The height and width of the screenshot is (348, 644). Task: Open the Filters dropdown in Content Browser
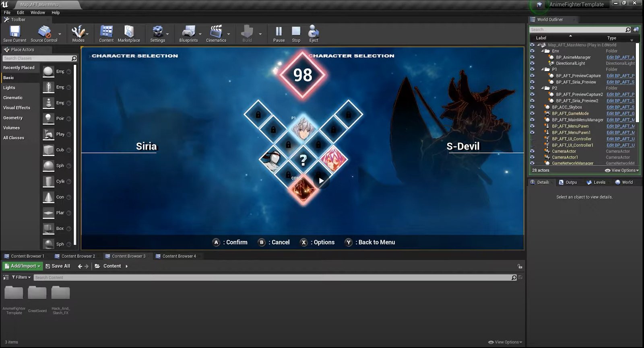(x=21, y=278)
